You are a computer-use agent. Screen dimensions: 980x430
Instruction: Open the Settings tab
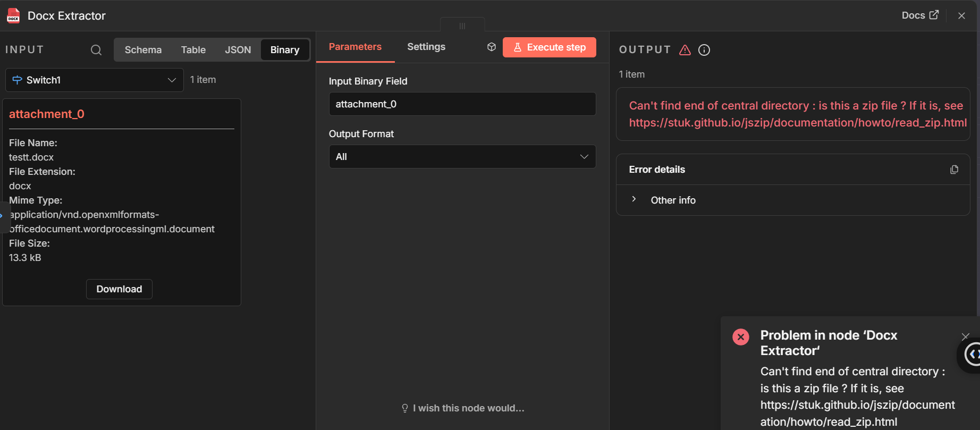(426, 47)
